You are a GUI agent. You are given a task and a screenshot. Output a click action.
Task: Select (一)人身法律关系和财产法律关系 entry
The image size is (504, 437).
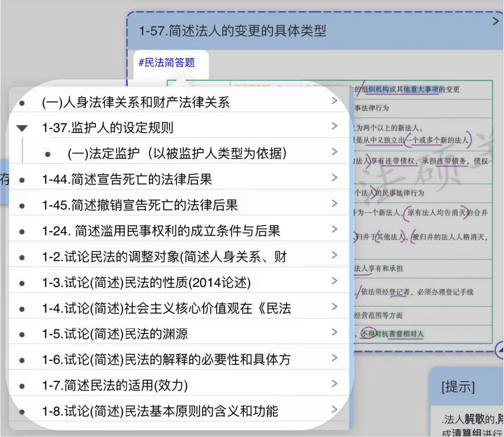pyautogui.click(x=136, y=102)
